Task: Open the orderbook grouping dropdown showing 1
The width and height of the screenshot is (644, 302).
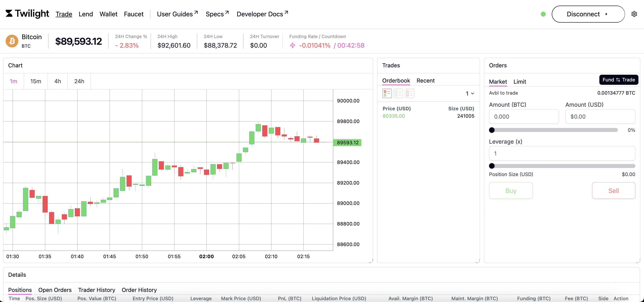Action: pos(470,94)
